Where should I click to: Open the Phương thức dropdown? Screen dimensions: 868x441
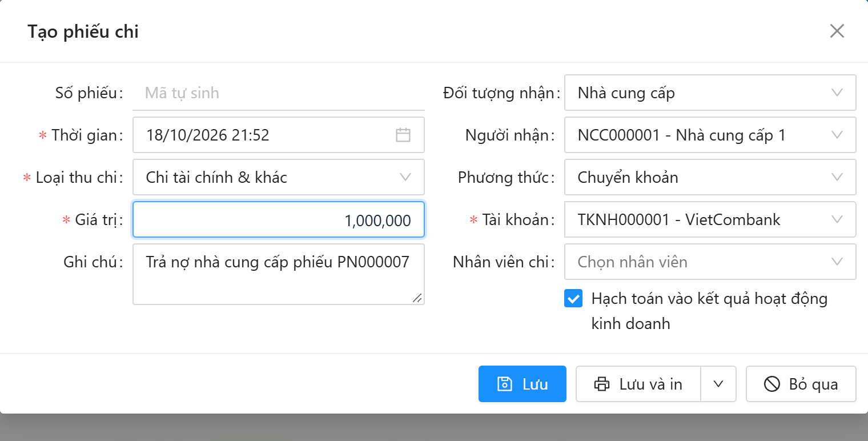710,177
